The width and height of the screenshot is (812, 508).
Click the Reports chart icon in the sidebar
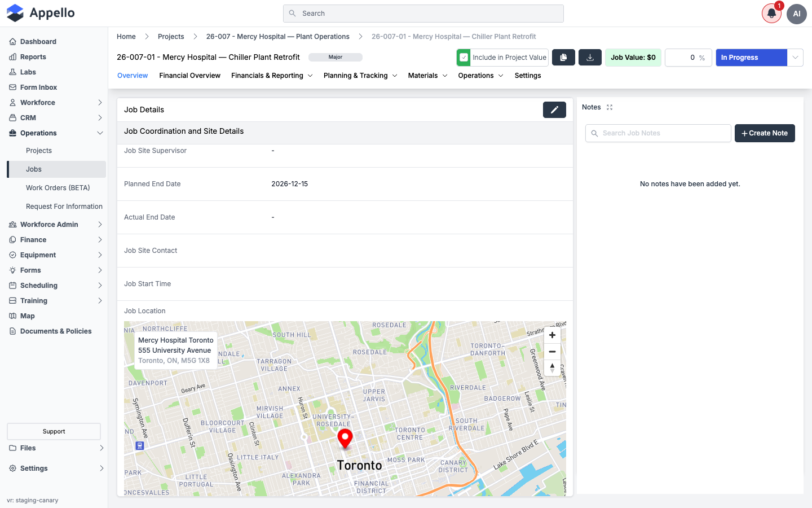(12, 56)
